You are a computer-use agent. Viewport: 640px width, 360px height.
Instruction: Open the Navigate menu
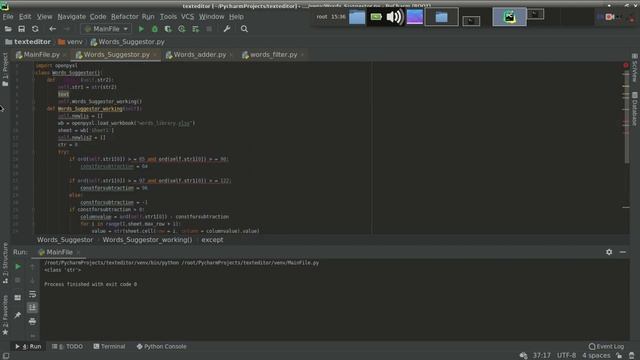tap(71, 17)
